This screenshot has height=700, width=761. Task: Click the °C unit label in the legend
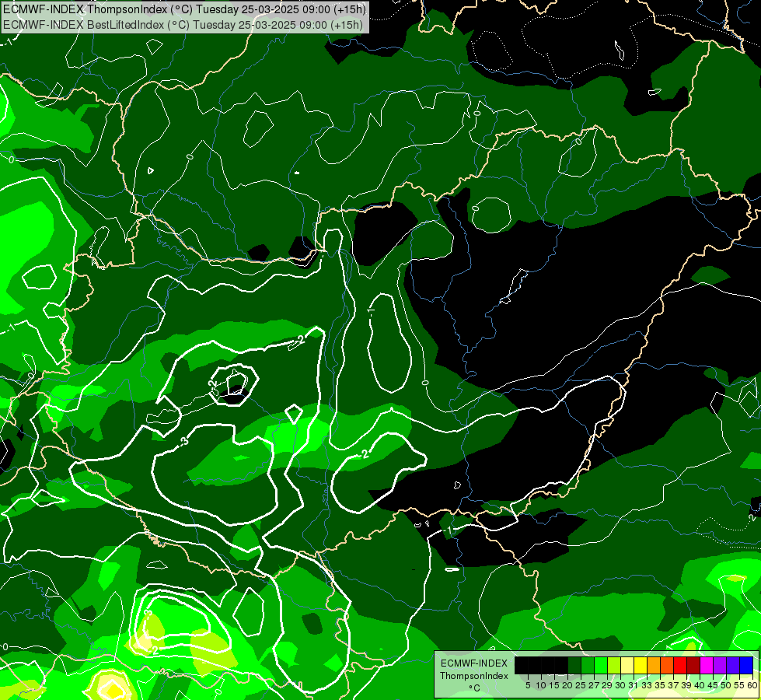[475, 688]
